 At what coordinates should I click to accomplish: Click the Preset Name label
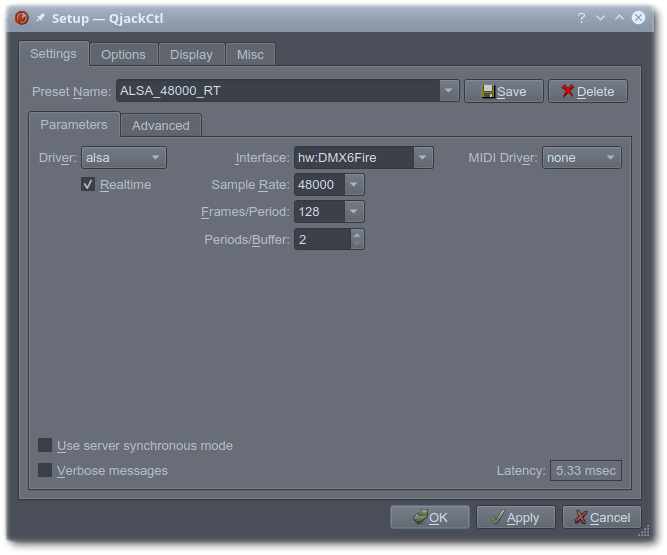(71, 91)
